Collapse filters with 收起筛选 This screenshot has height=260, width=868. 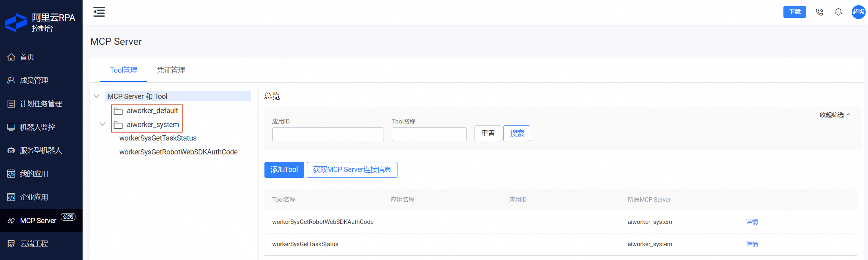click(x=835, y=115)
